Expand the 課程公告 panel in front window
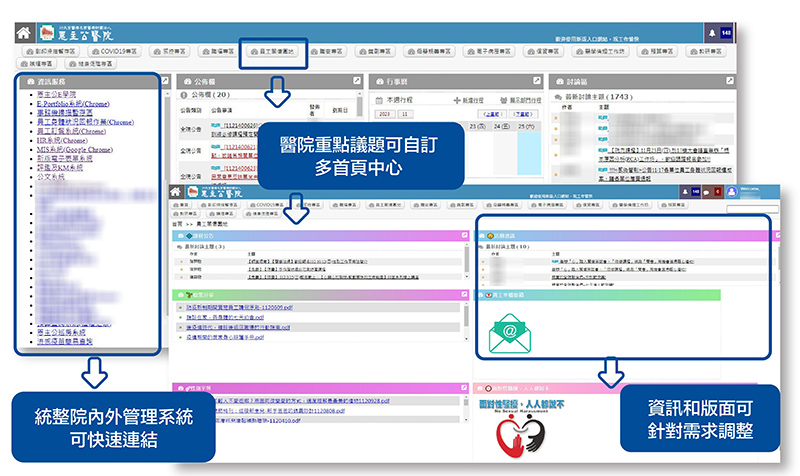Viewport: 800px width, 476px height. pyautogui.click(x=464, y=235)
